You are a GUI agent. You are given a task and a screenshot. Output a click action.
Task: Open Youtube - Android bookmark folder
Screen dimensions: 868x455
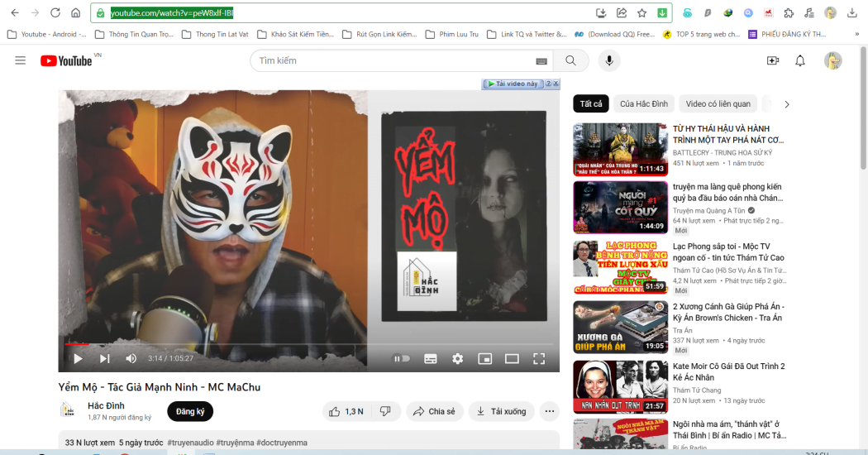point(47,35)
